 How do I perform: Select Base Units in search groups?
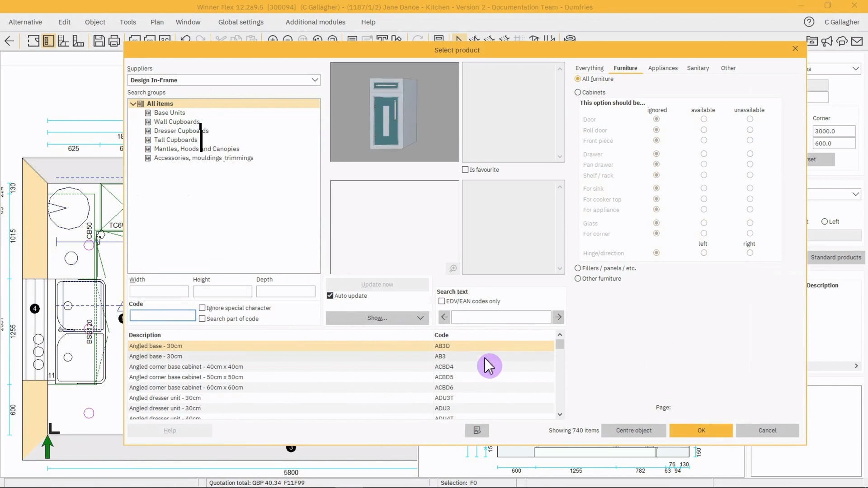[x=170, y=113]
